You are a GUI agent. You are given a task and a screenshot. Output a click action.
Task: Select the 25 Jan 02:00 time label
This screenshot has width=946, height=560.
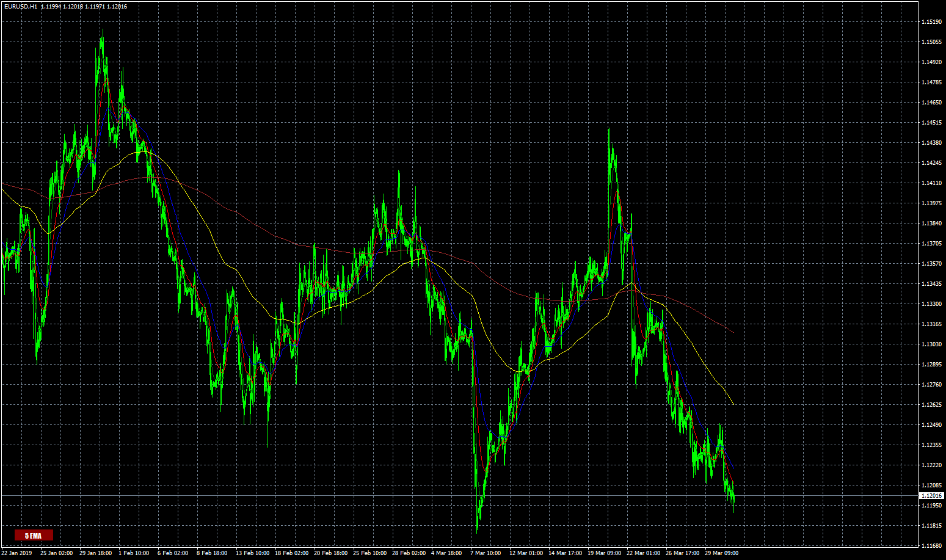click(x=56, y=553)
